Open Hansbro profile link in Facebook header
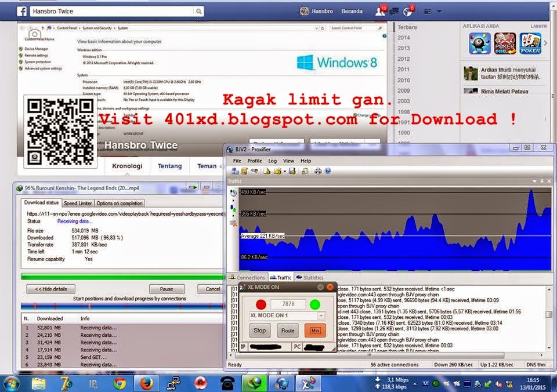This screenshot has width=557, height=392. (317, 12)
